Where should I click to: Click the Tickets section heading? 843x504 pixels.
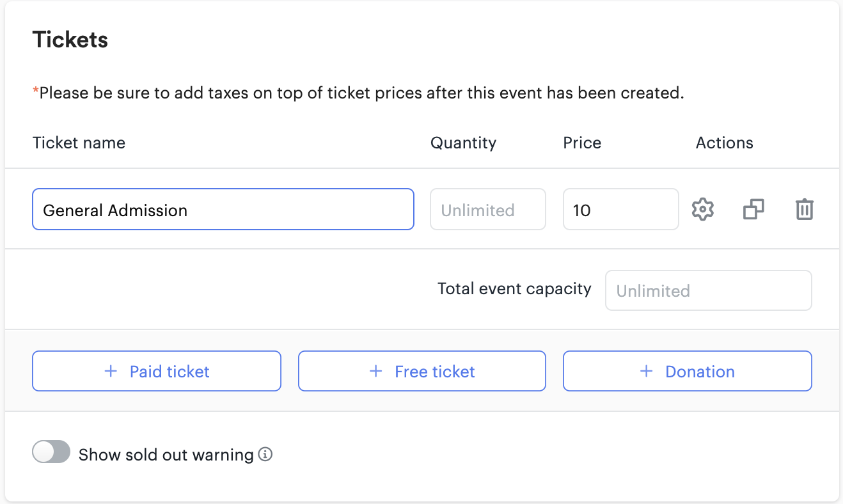click(70, 40)
